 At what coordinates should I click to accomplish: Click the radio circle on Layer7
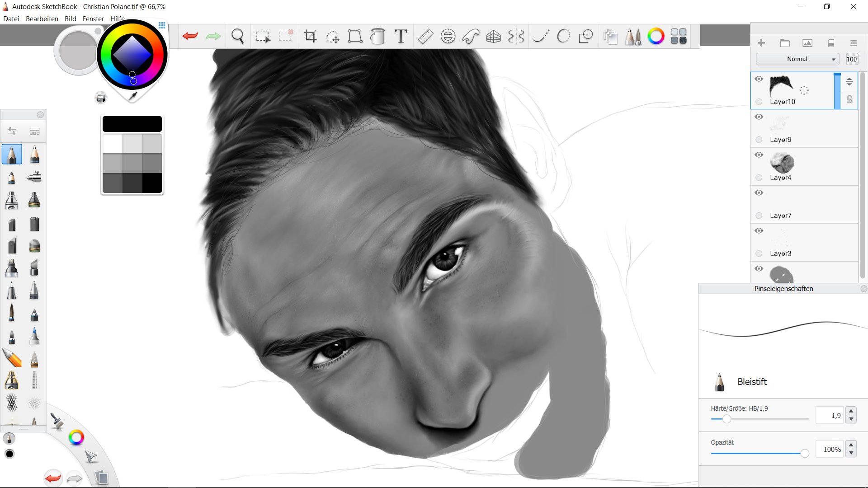[759, 216]
